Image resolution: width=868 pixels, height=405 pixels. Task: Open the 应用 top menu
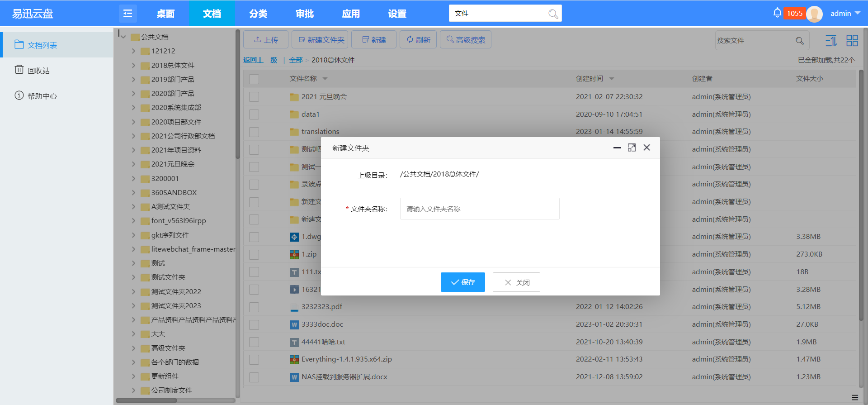[351, 14]
